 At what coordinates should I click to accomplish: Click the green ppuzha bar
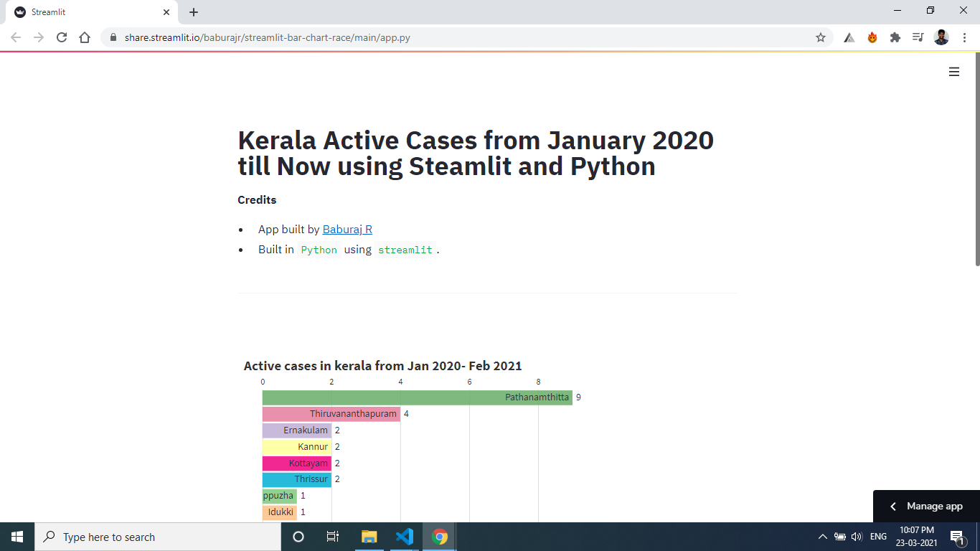[280, 496]
